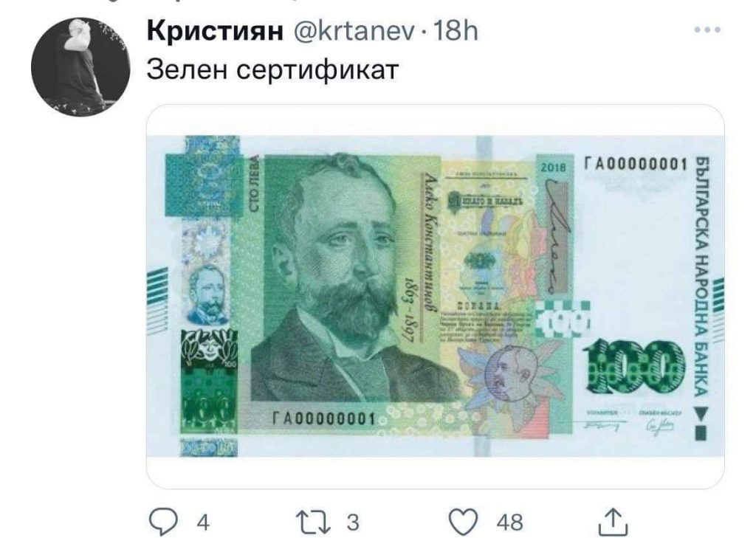
Task: Click the vertical БЪЛГАРСКА НАРОДНА БАНКА text
Action: click(x=702, y=276)
